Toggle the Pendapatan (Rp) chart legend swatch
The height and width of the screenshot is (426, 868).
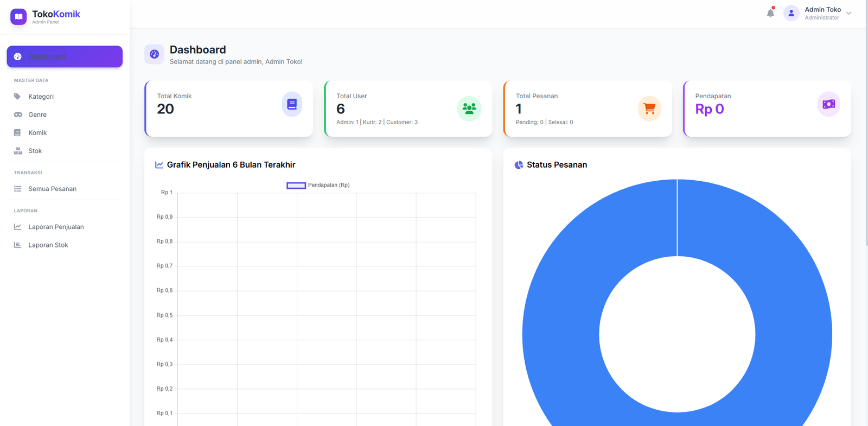pyautogui.click(x=296, y=186)
